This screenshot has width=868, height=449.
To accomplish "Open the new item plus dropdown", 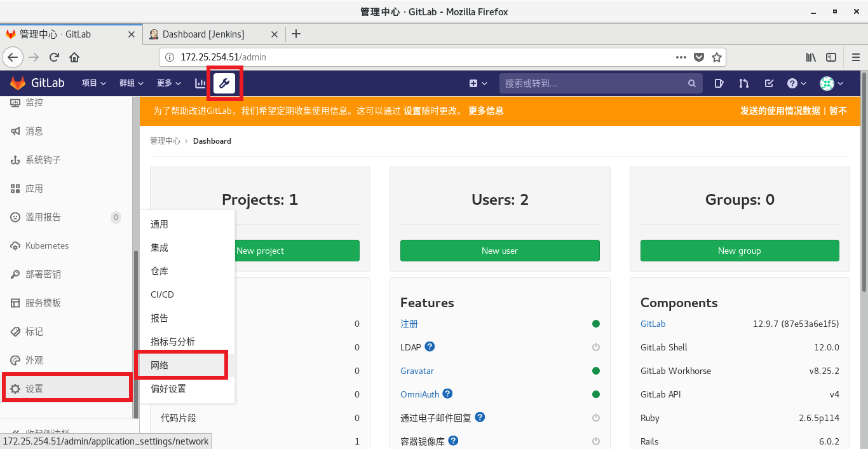I will pos(478,83).
